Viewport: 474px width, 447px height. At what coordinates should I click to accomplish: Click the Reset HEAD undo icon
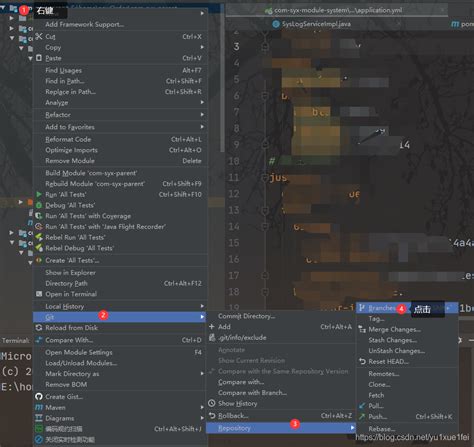pyautogui.click(x=362, y=361)
